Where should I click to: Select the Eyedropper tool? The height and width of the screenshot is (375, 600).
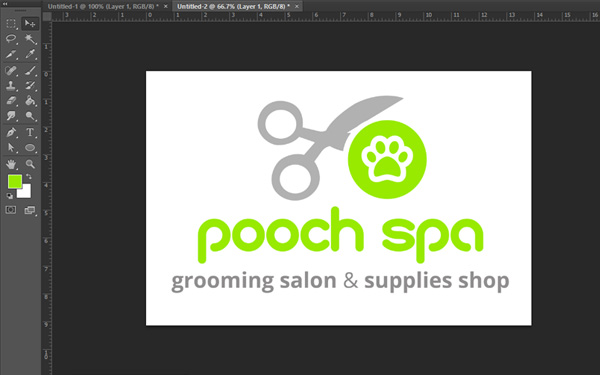30,54
